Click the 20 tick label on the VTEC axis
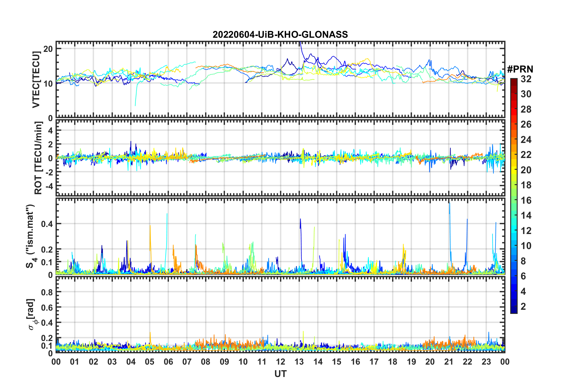 (x=48, y=49)
